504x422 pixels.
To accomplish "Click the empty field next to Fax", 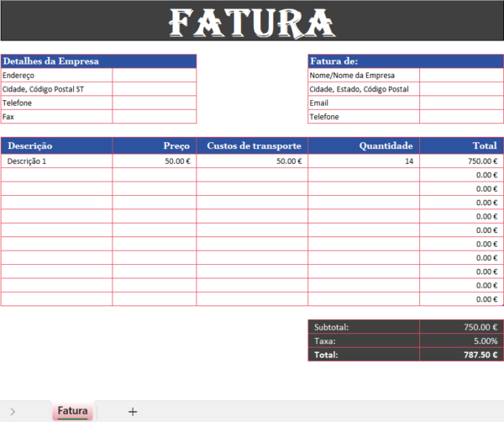I will pos(155,117).
